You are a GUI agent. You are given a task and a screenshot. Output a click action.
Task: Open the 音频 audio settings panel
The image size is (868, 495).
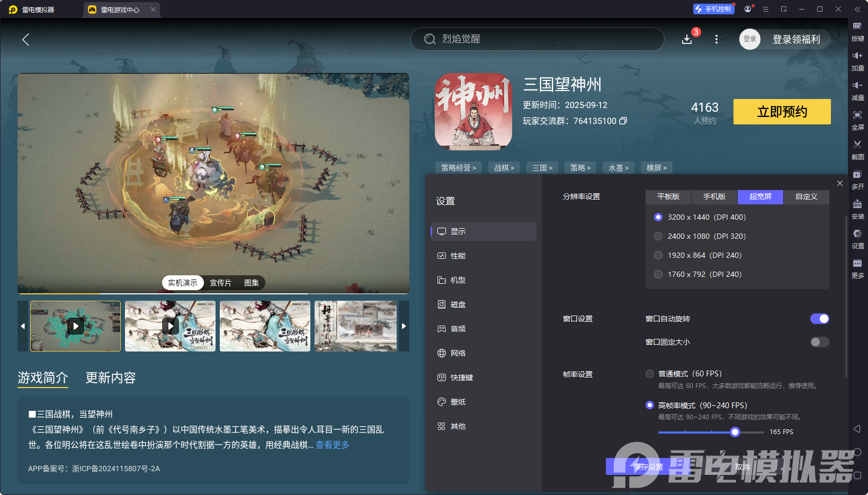tap(458, 328)
